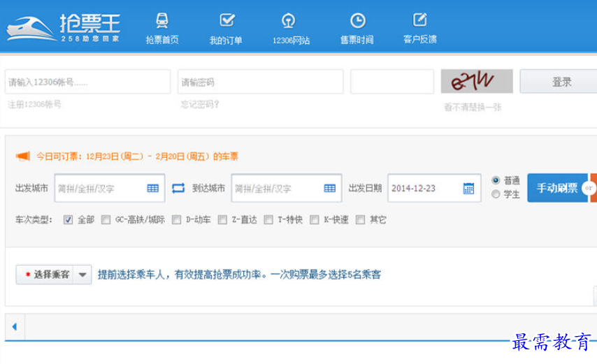The image size is (597, 364).
Task: Open the 抢票首页 menu item
Action: (x=162, y=40)
